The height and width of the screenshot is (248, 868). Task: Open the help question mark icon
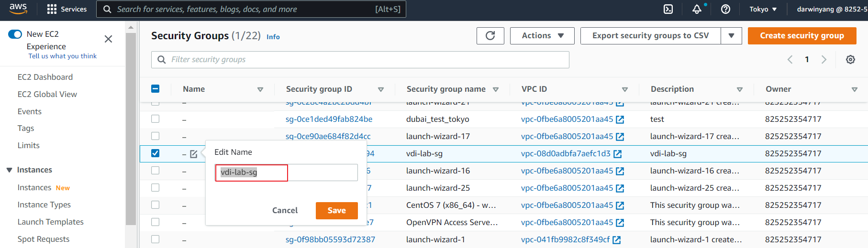725,9
